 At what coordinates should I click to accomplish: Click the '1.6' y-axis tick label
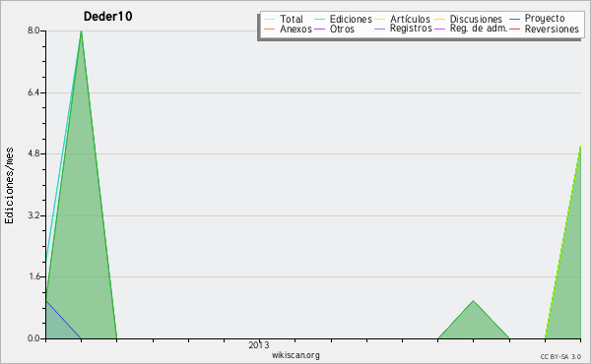[x=33, y=277]
